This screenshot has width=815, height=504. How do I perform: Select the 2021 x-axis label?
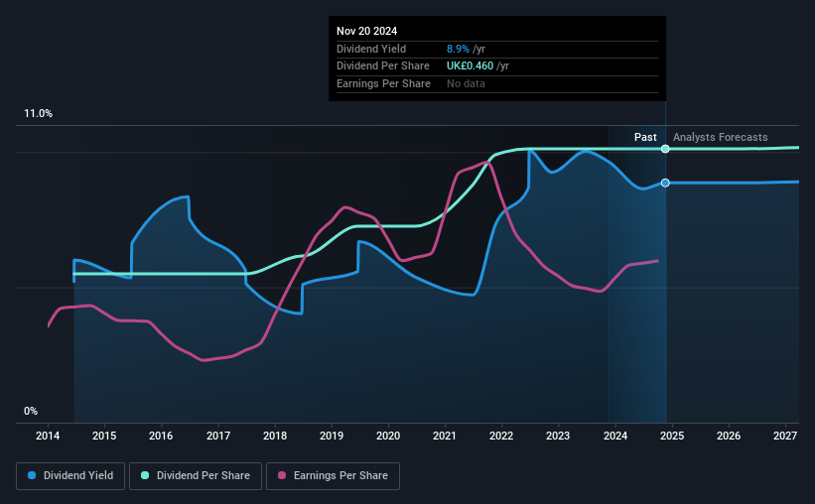tap(445, 436)
